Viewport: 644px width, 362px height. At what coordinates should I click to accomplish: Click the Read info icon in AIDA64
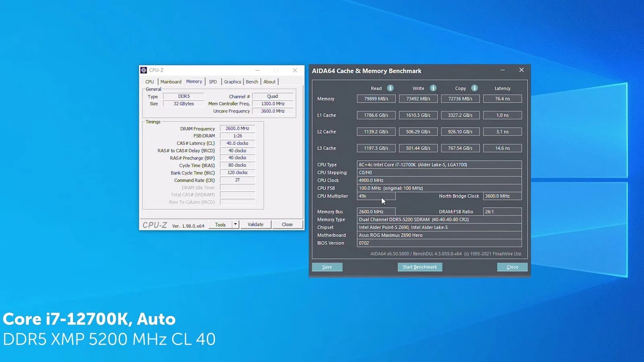(x=390, y=88)
